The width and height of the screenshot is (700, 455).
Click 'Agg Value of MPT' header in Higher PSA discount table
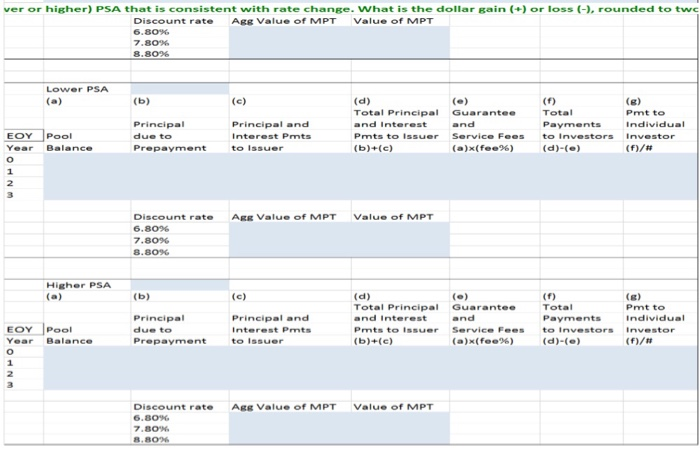(x=284, y=407)
